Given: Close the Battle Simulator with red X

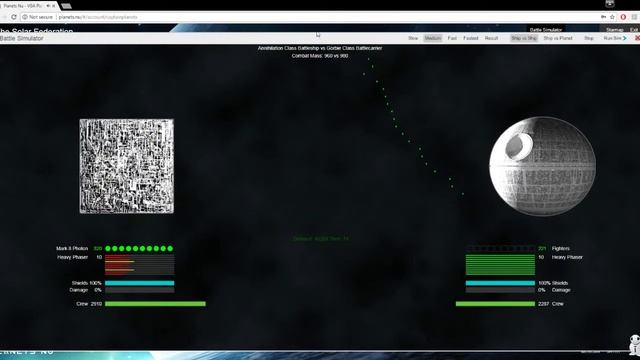Looking at the screenshot, I should tap(637, 38).
